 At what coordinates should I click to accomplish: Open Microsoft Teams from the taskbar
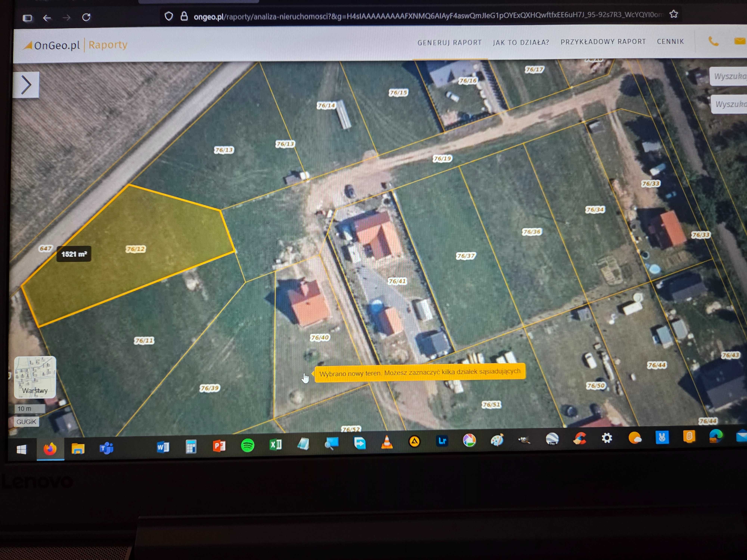pos(106,448)
